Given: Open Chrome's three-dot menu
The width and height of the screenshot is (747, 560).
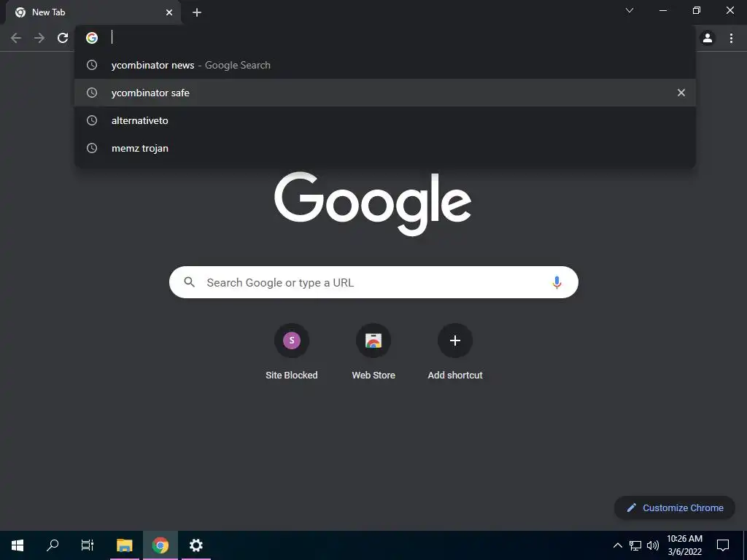Looking at the screenshot, I should click(731, 38).
